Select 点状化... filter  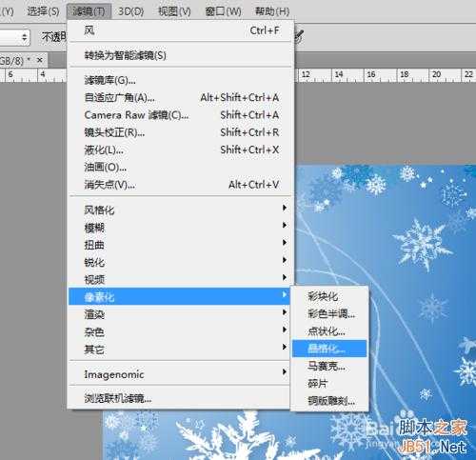(329, 331)
